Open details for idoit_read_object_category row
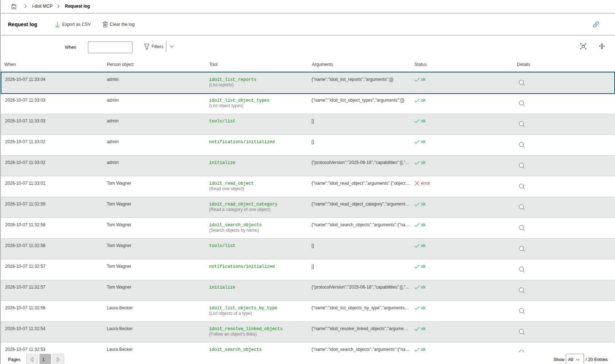615x364 pixels. (x=522, y=207)
